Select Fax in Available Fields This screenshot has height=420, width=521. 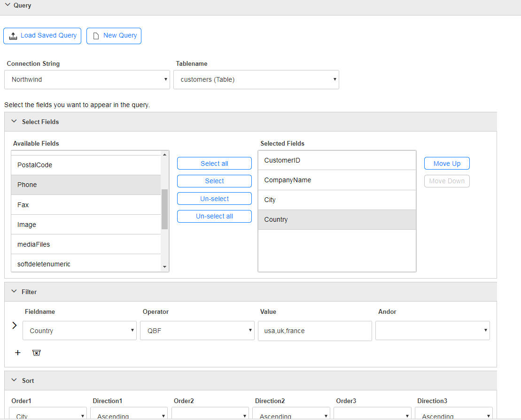86,205
